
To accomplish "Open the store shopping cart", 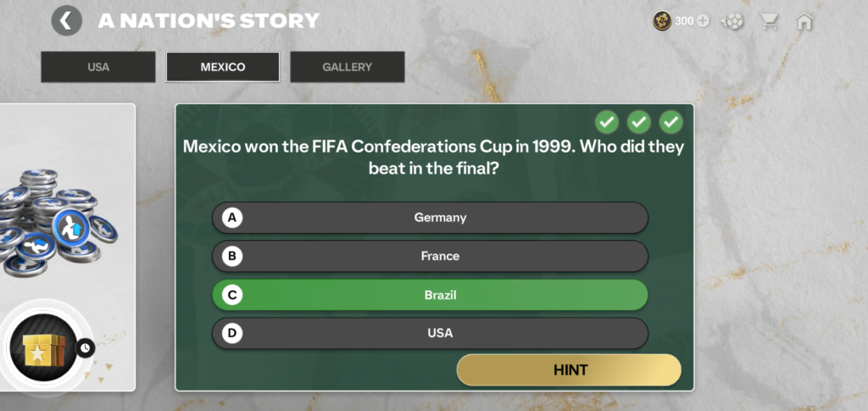I will 770,21.
